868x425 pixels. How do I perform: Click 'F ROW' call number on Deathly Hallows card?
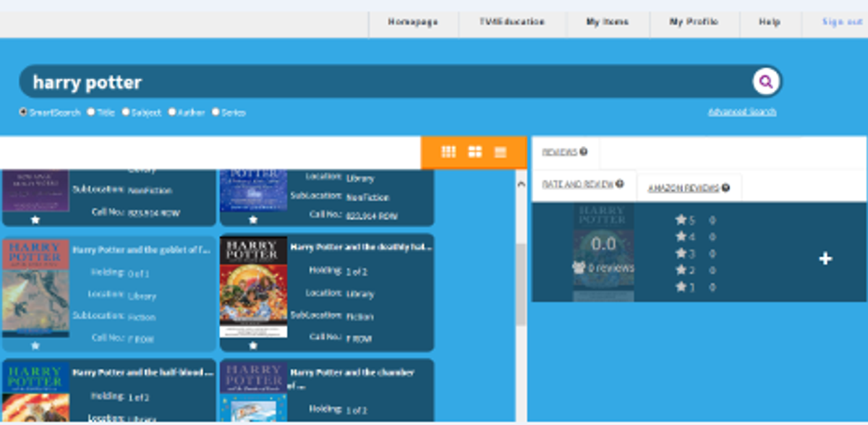tap(358, 338)
